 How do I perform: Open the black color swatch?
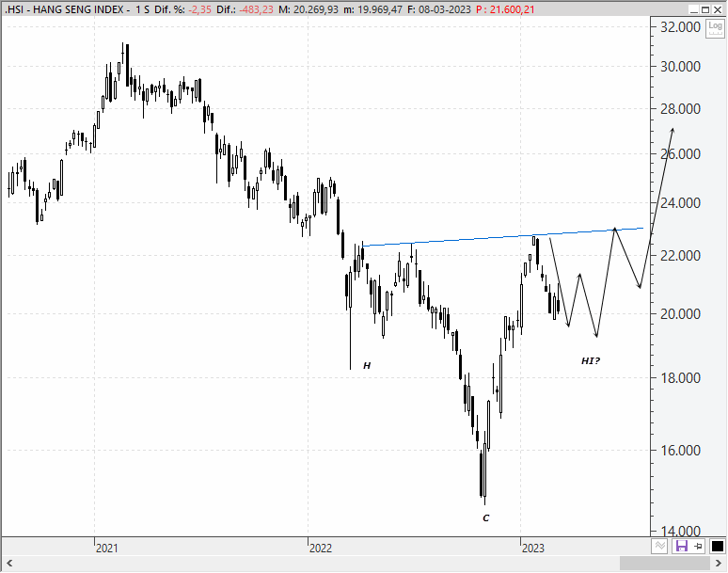point(718,547)
